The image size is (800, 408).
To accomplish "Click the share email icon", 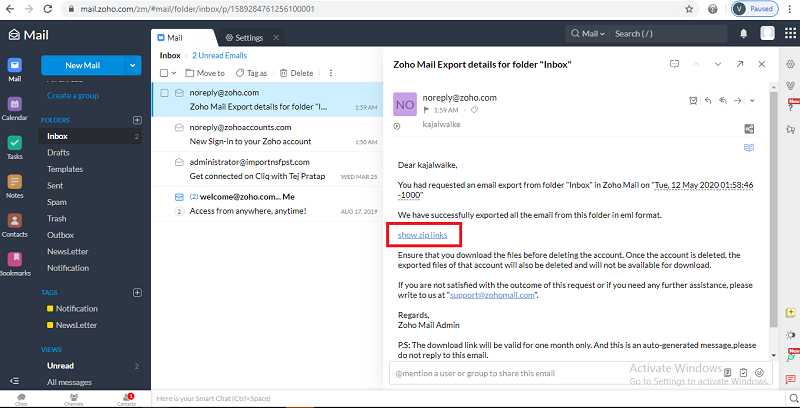I will click(749, 129).
